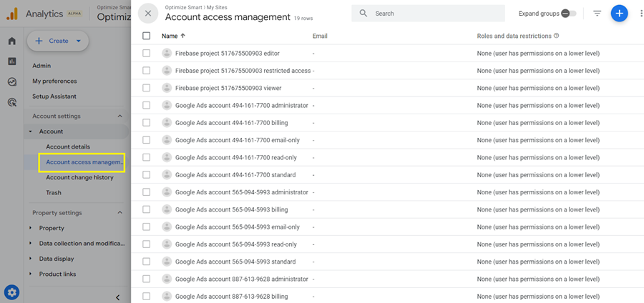Sort by Name column arrow

point(182,36)
